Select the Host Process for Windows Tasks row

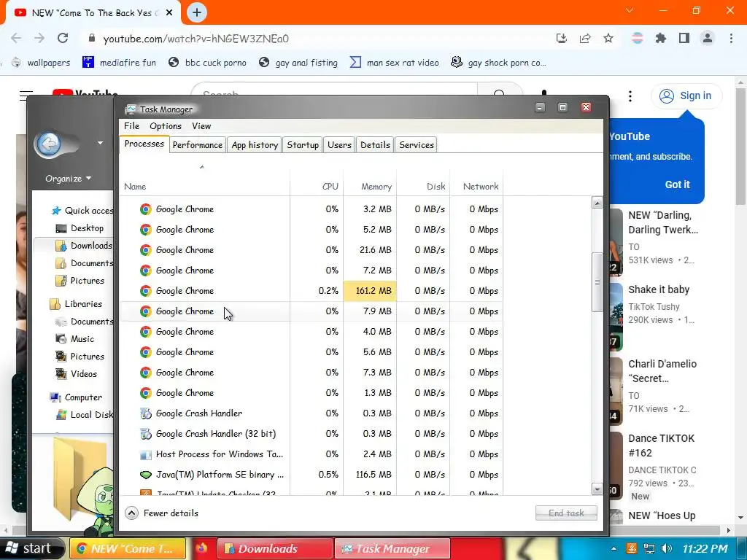coord(311,454)
